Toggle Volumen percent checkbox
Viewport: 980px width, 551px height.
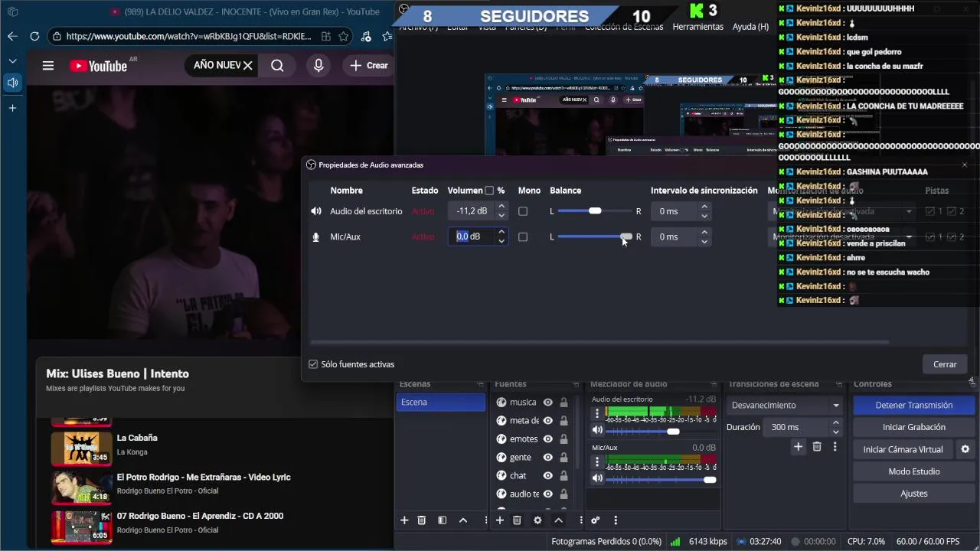[x=489, y=191]
